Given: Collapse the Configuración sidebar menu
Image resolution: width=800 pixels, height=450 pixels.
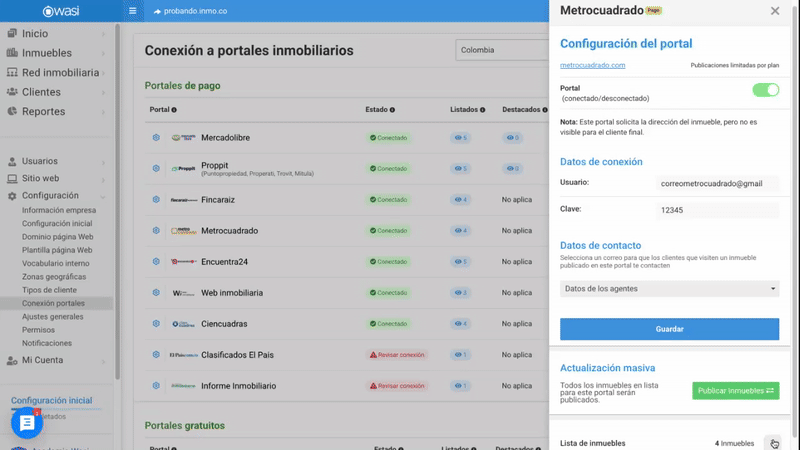Looking at the screenshot, I should [56, 195].
